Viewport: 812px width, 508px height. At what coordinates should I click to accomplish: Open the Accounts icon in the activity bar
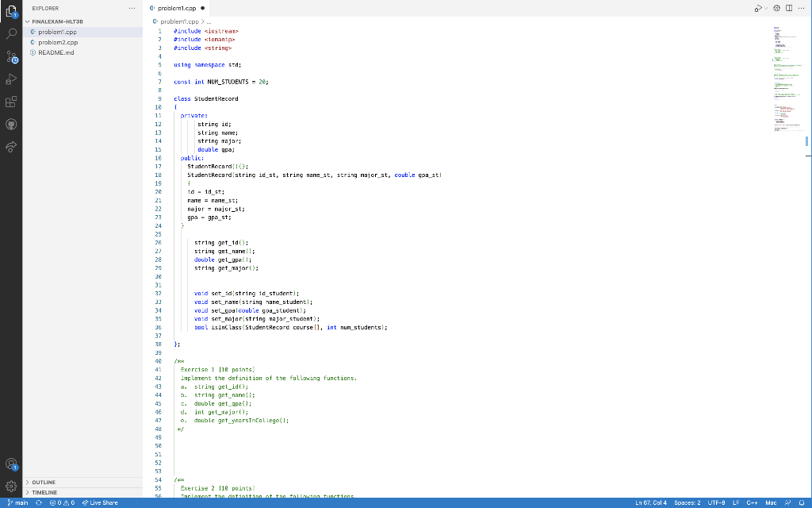[11, 464]
